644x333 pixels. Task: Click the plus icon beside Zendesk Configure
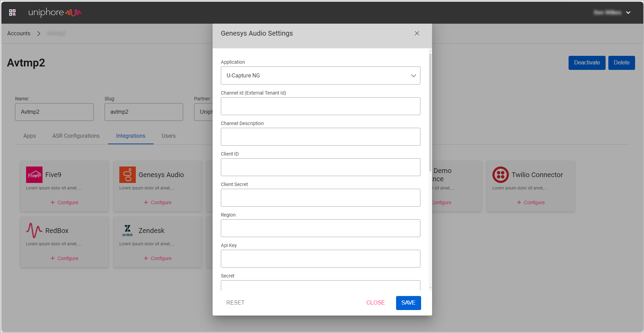[146, 258]
